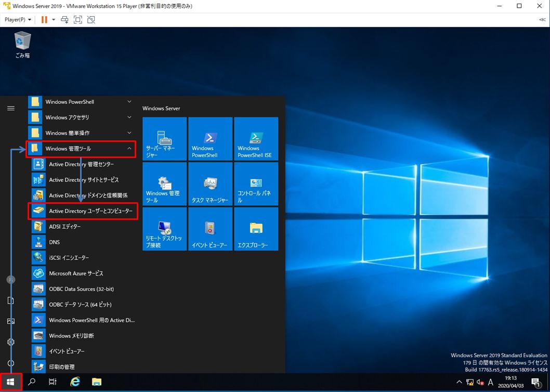Open the dropdown arrow beside the pause button
This screenshot has height=392, width=550.
click(x=54, y=20)
